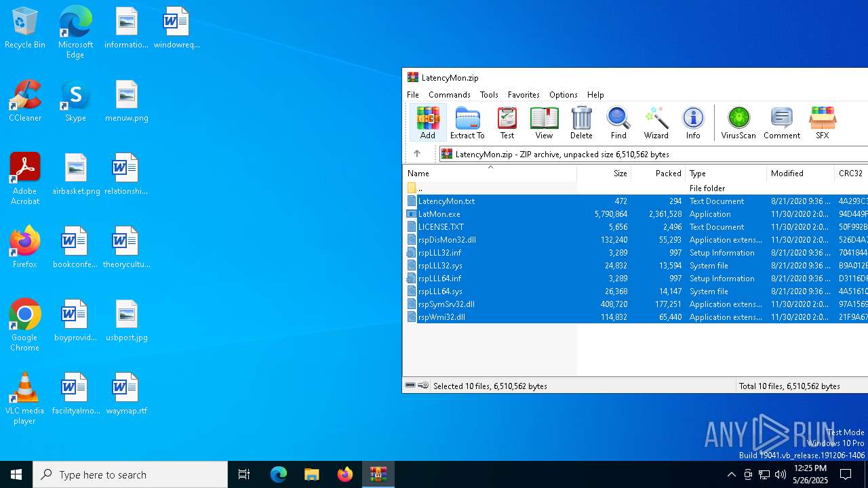
Task: Select rspWmi32.dll in file list
Action: point(635,317)
